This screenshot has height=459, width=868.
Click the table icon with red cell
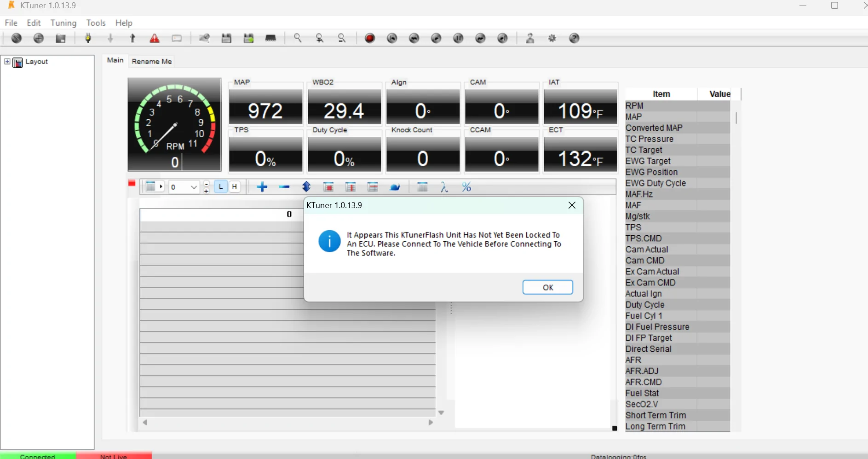[328, 187]
